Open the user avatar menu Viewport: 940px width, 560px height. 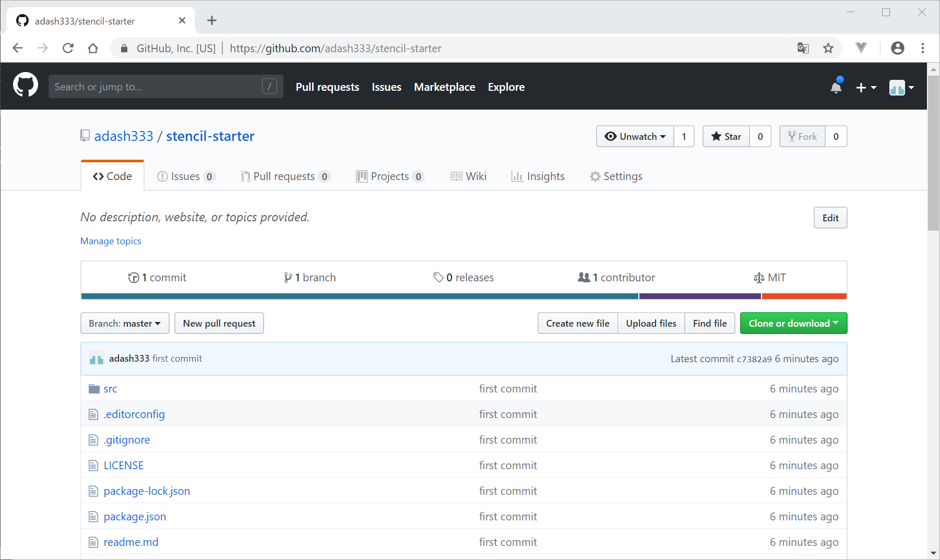click(x=902, y=88)
